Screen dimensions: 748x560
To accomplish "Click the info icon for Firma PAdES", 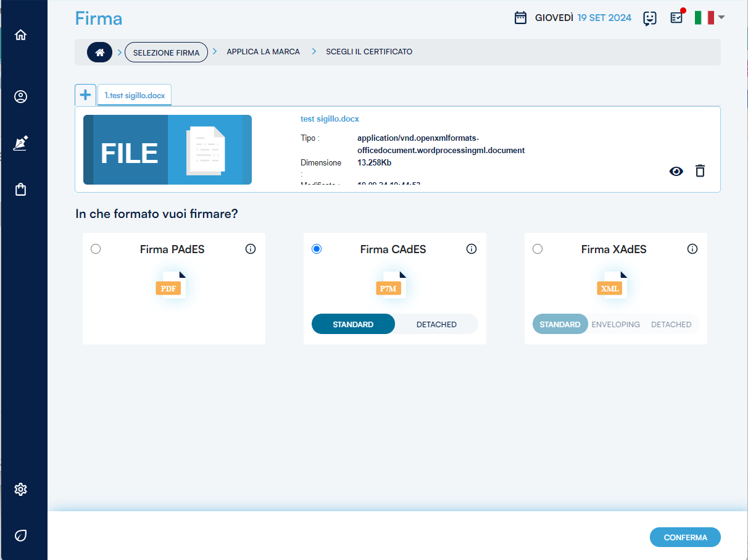I will coord(251,249).
